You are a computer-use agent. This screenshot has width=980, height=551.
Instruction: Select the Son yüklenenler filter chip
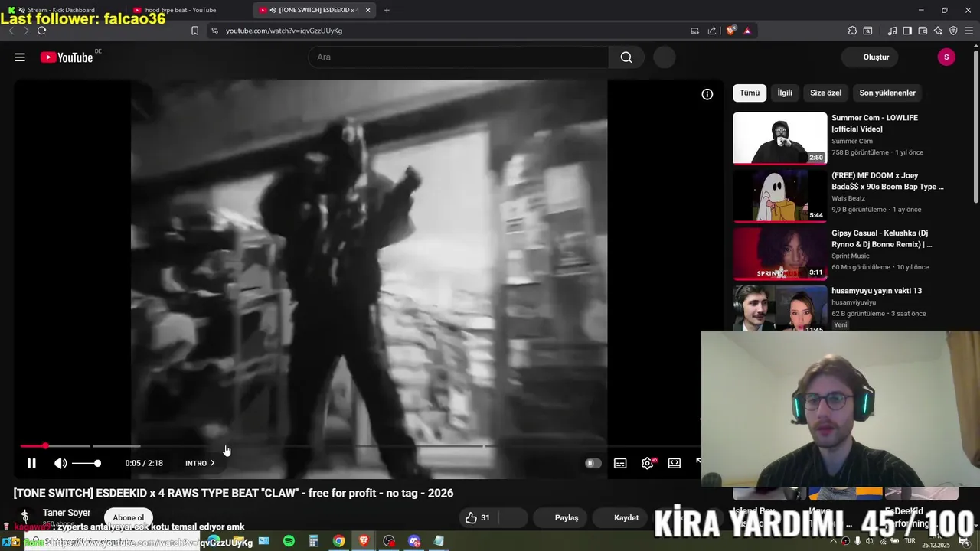(x=887, y=93)
